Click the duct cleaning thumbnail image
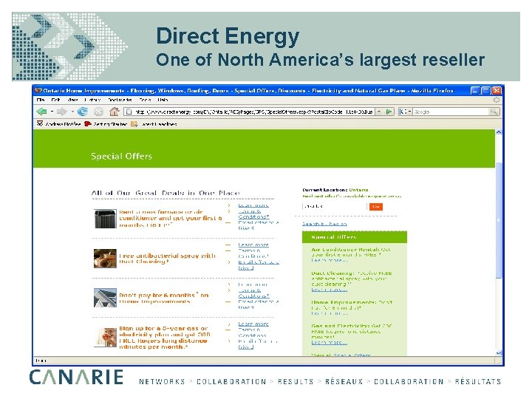This screenshot has height=399, width=532. (x=105, y=258)
